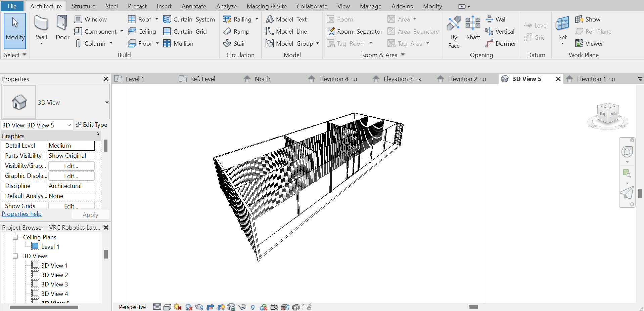Click the Wall opening tool
The width and height of the screenshot is (644, 311).
click(x=496, y=19)
